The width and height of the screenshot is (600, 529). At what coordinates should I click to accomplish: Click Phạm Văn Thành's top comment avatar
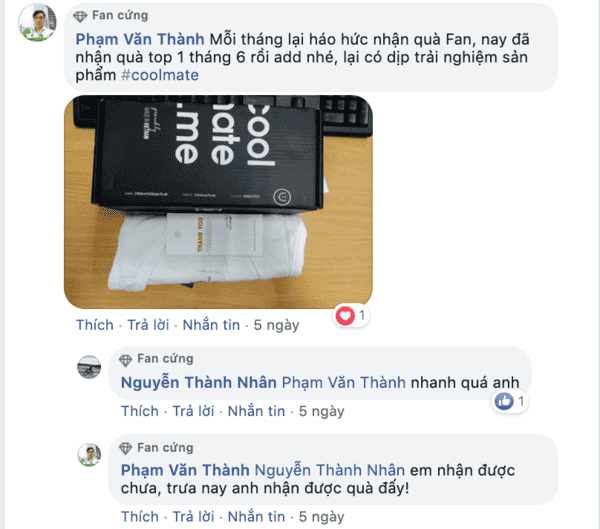(x=37, y=22)
